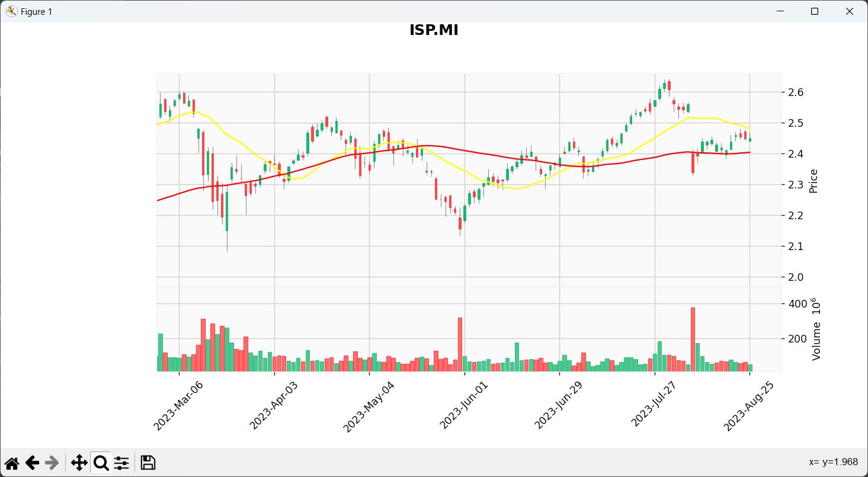Click the 2.4 price axis value
868x477 pixels.
796,154
